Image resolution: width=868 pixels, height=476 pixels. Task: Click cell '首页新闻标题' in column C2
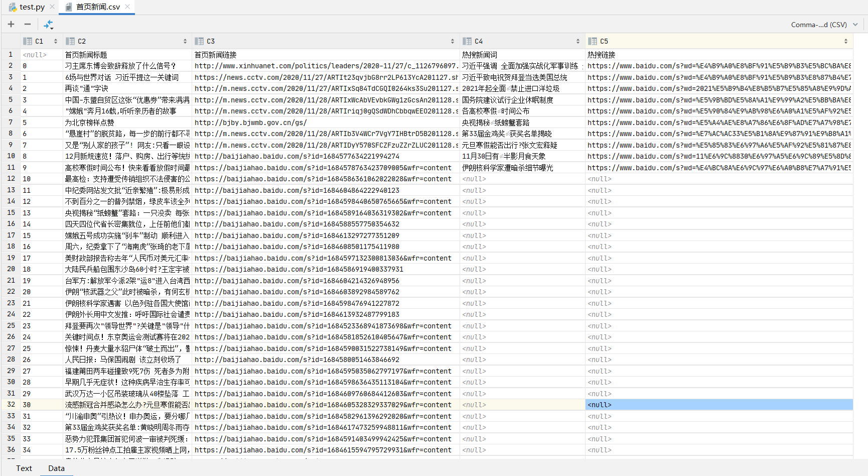coord(127,55)
